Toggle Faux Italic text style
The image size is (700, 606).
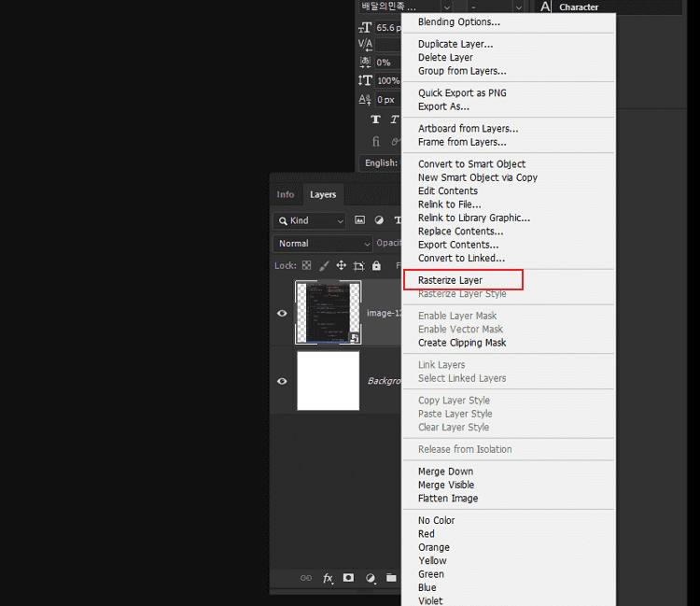click(x=394, y=120)
